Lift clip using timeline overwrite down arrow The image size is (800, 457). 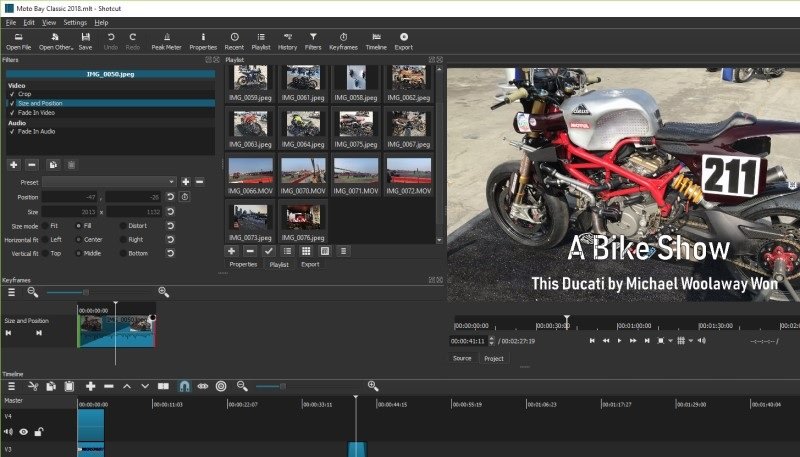(x=145, y=386)
